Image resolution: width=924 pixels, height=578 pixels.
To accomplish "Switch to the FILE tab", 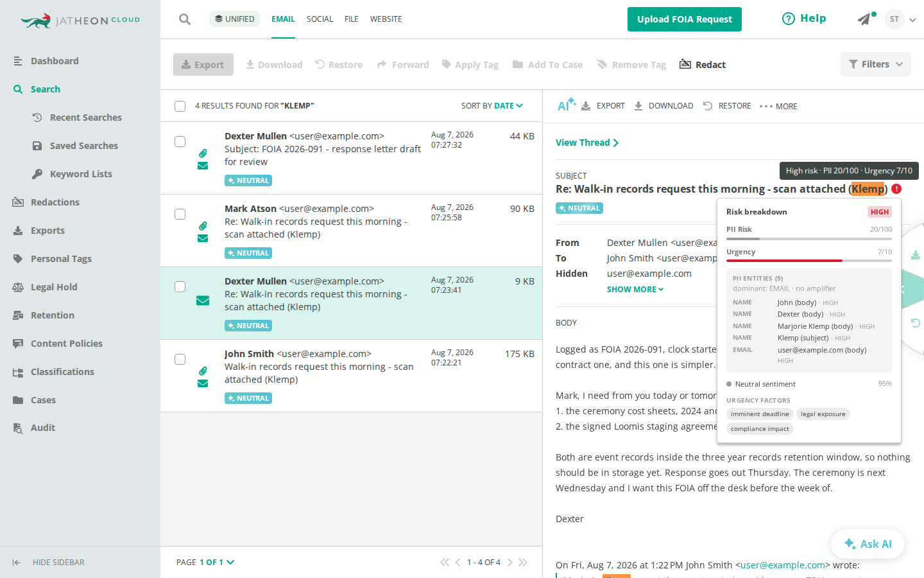I will click(x=352, y=19).
